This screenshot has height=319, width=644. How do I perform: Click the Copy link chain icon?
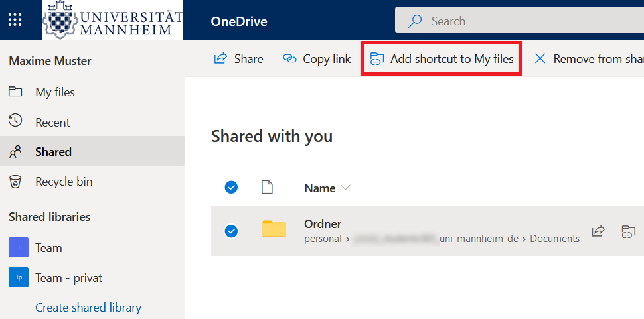(289, 59)
